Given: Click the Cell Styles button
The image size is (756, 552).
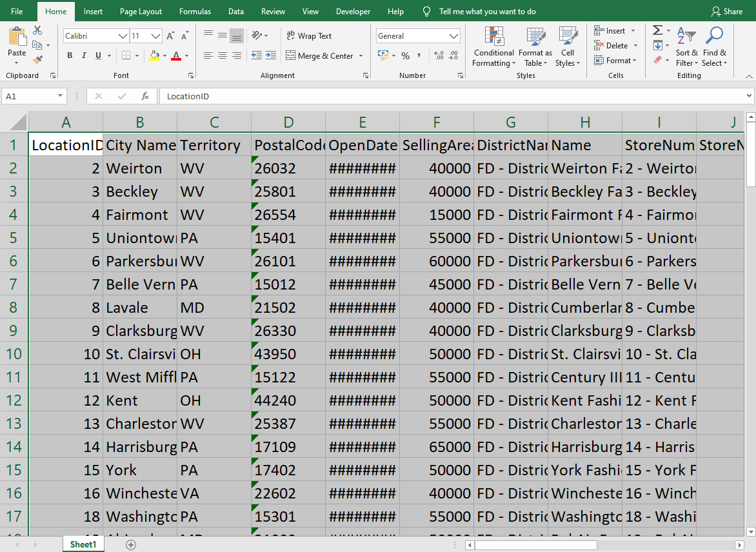Looking at the screenshot, I should pyautogui.click(x=568, y=47).
